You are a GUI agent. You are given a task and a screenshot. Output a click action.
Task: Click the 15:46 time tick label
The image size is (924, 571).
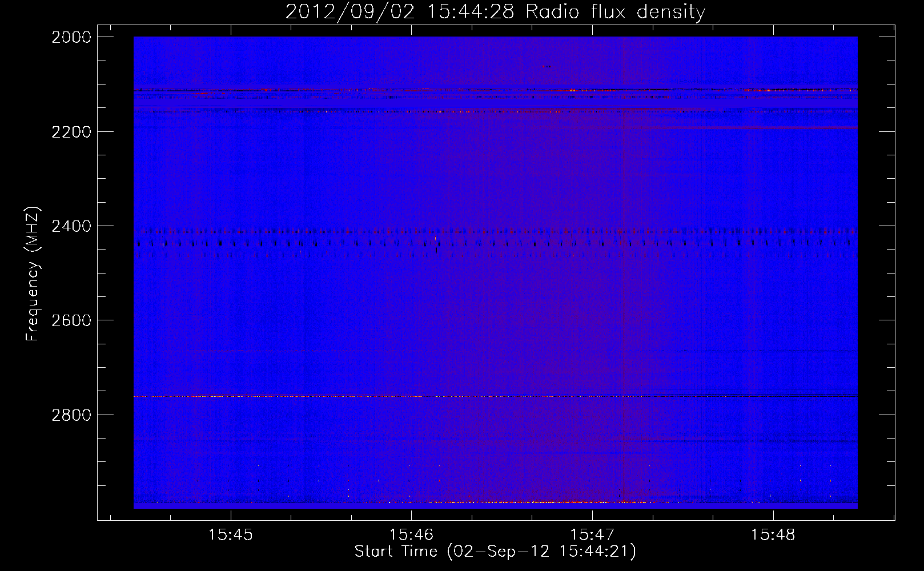coord(412,535)
